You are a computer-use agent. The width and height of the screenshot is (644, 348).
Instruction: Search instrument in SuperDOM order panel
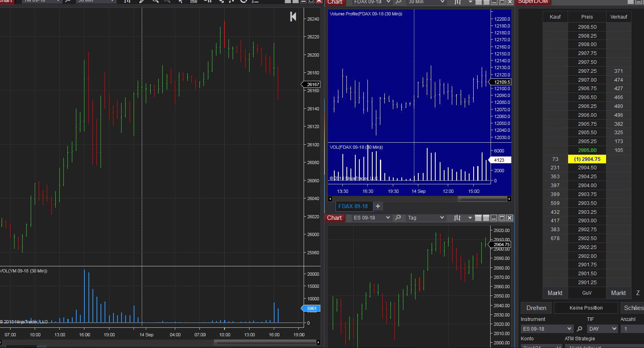[579, 329]
